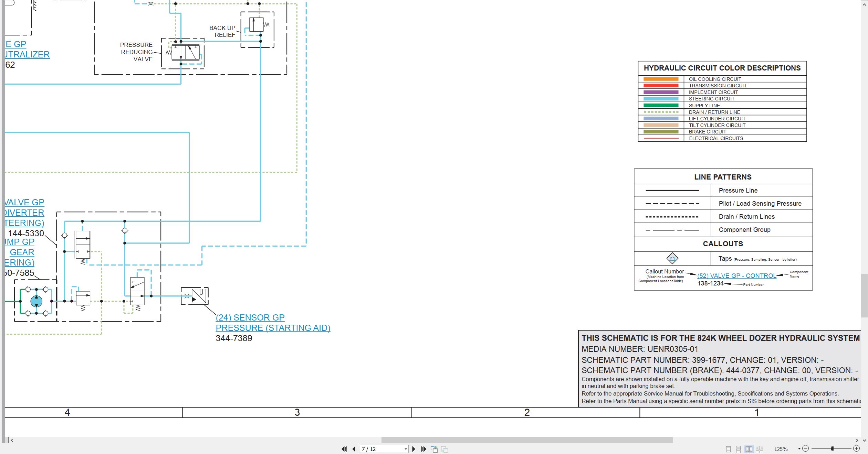The image size is (868, 454).
Task: Switch to single page view
Action: (x=728, y=449)
